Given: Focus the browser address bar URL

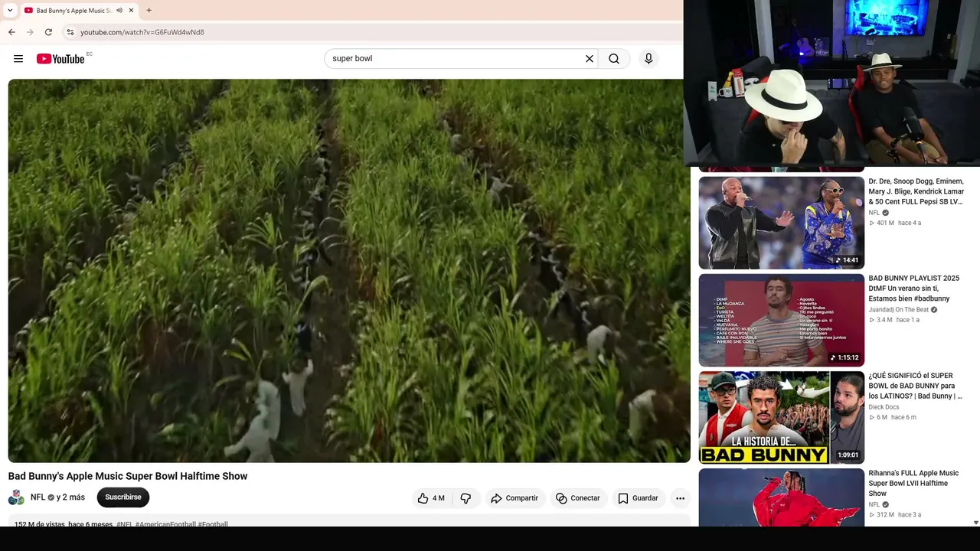Looking at the screenshot, I should (142, 32).
